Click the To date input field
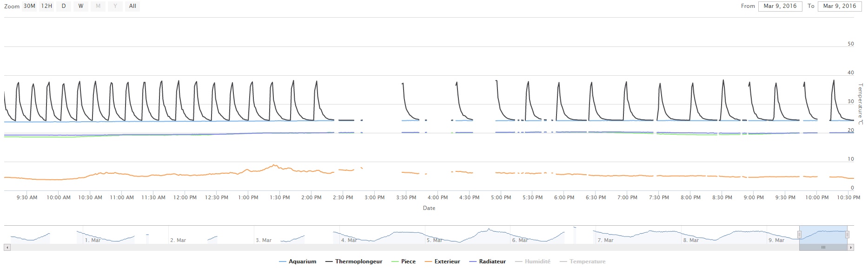This screenshot has height=268, width=868. pos(840,6)
